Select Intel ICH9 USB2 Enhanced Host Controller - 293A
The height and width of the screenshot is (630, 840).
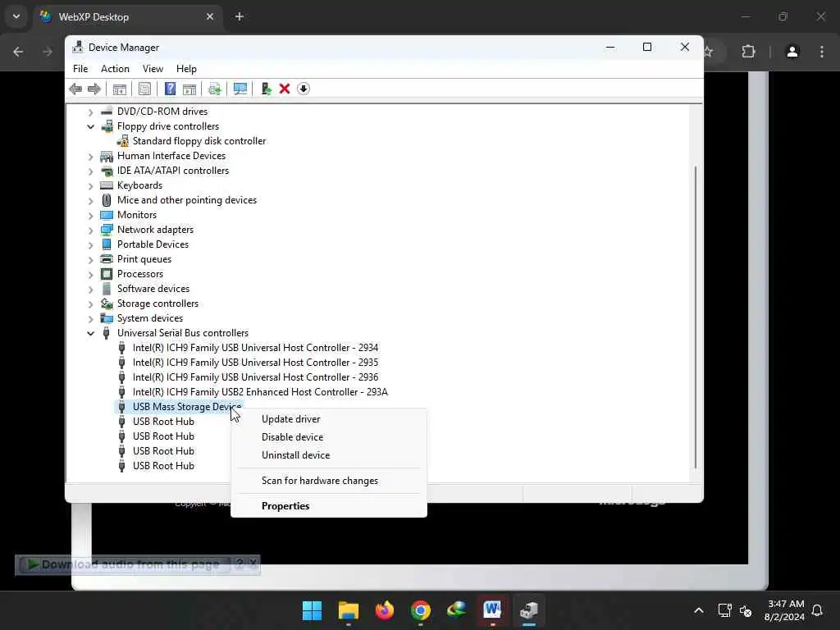tap(260, 392)
